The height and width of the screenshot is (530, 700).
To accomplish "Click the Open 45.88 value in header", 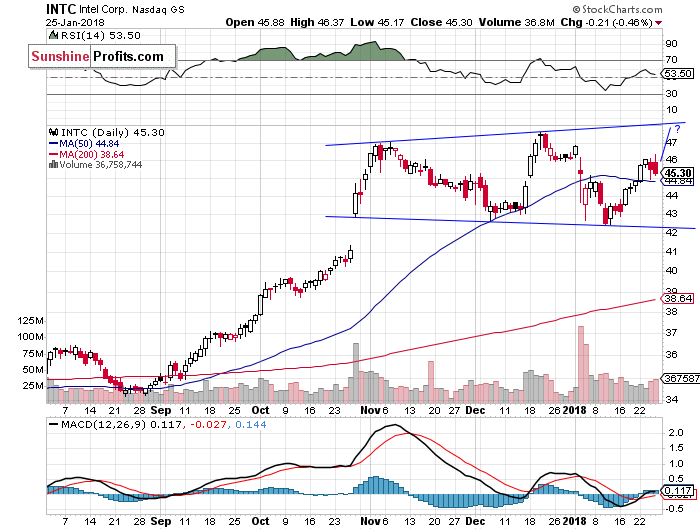I will tap(254, 22).
